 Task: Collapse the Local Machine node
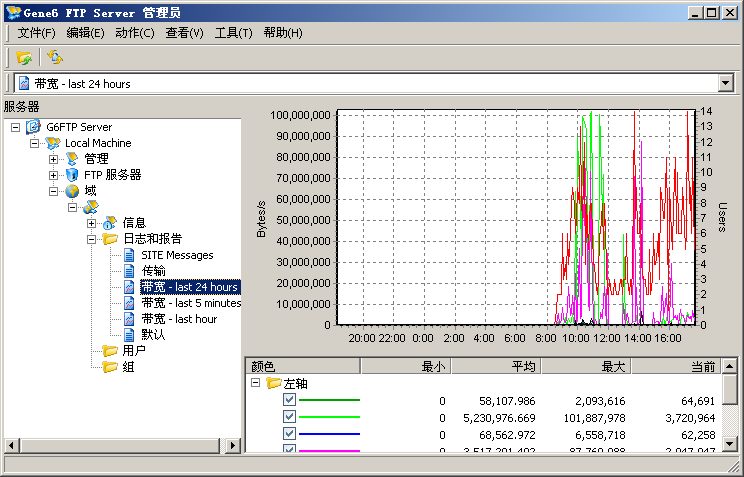point(35,143)
